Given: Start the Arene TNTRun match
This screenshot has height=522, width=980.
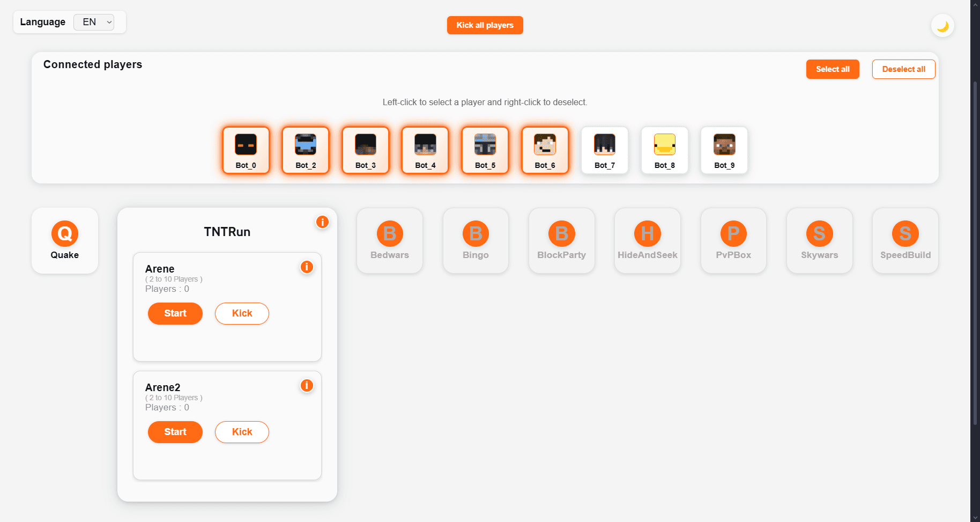Looking at the screenshot, I should tap(175, 313).
